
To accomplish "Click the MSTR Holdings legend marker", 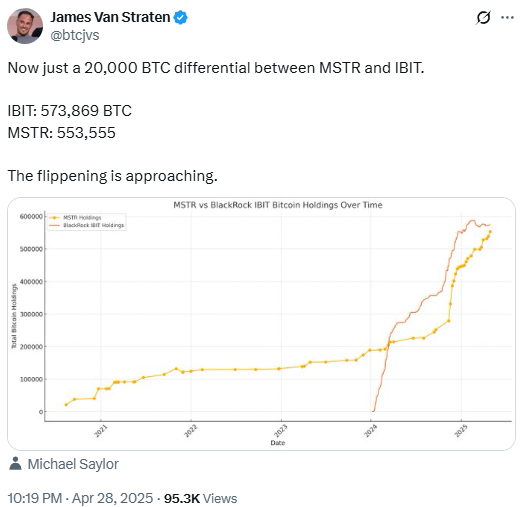I will click(x=54, y=218).
